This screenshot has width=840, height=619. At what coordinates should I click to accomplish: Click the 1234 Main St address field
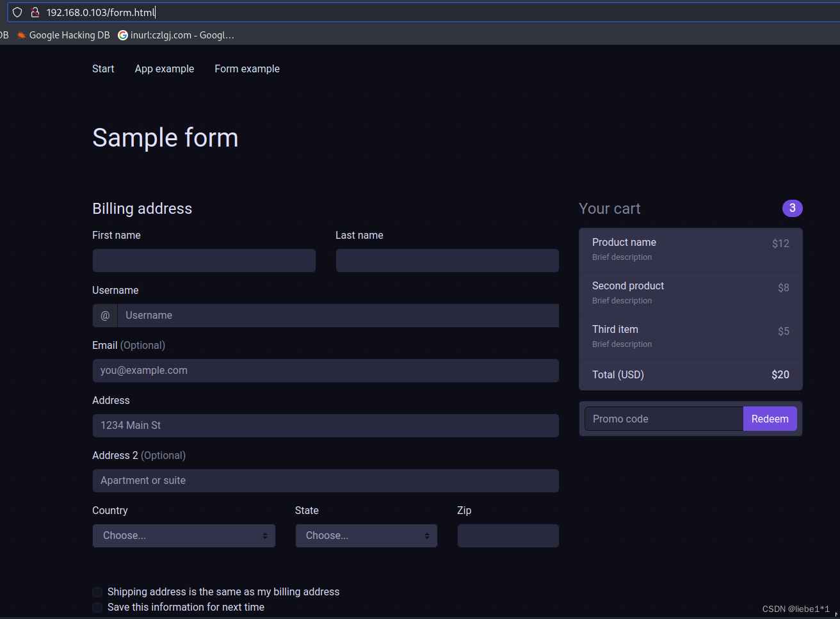(x=326, y=426)
